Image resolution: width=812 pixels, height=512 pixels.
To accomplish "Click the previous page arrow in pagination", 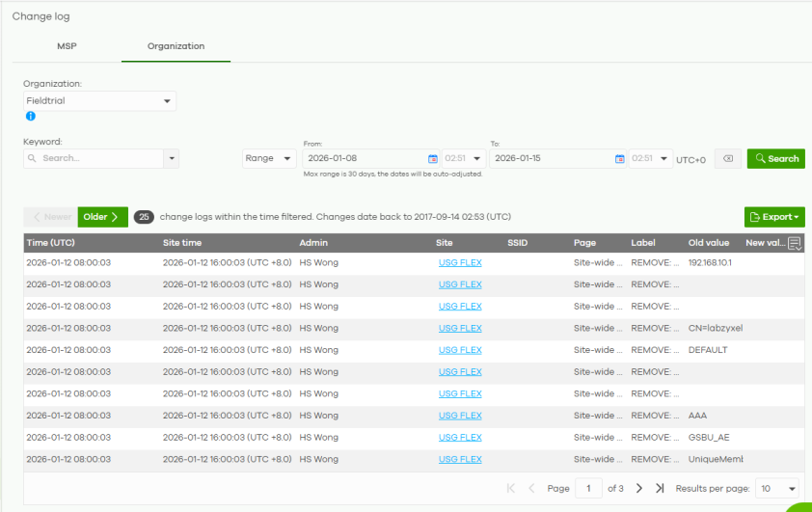I will point(531,488).
